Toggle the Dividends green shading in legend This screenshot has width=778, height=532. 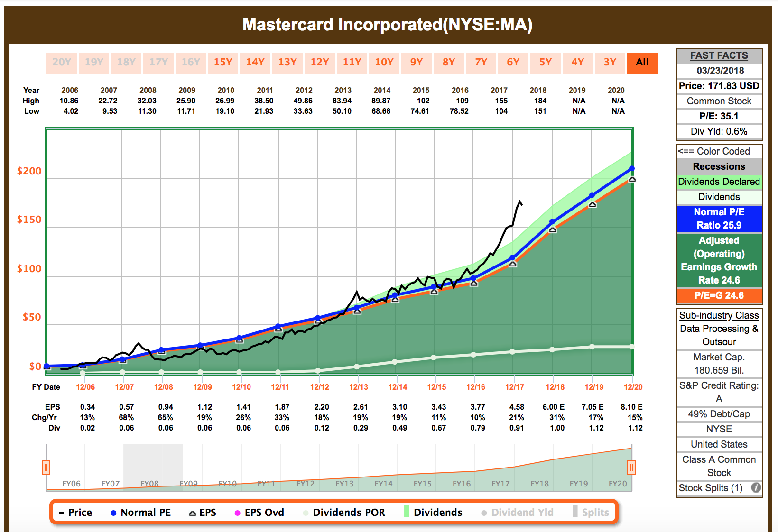[x=406, y=512]
